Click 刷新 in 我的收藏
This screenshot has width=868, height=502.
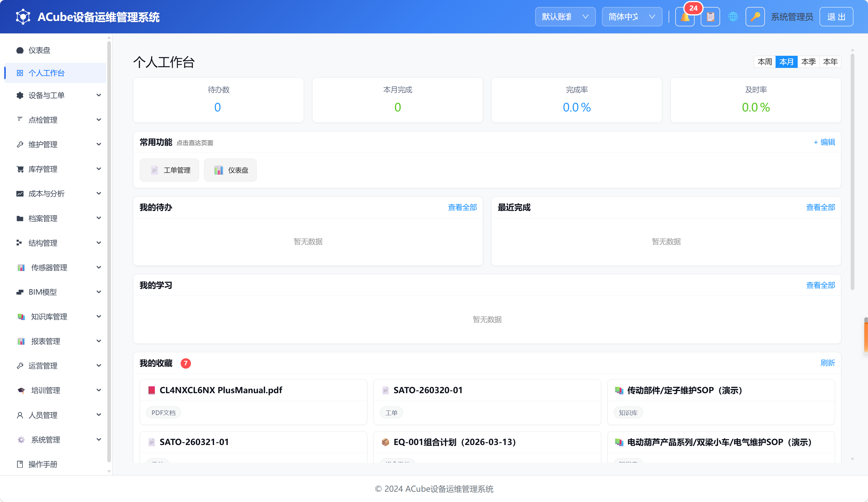tap(828, 363)
